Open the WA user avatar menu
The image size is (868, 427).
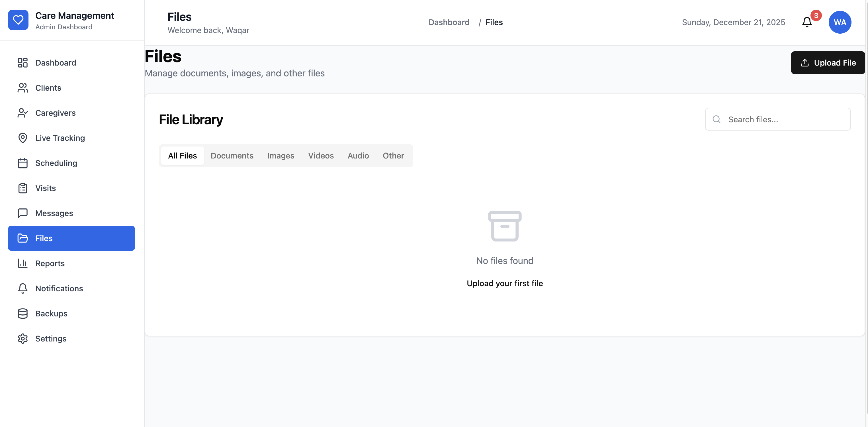(x=840, y=22)
